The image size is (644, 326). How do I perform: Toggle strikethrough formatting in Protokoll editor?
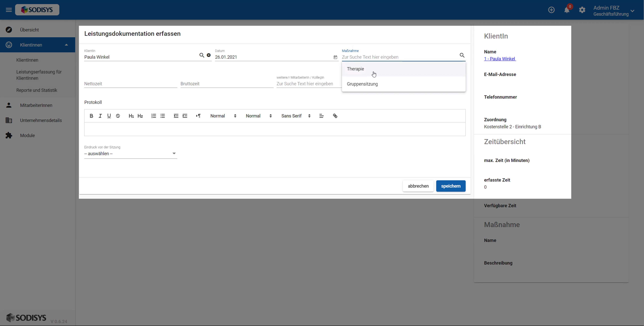click(118, 116)
